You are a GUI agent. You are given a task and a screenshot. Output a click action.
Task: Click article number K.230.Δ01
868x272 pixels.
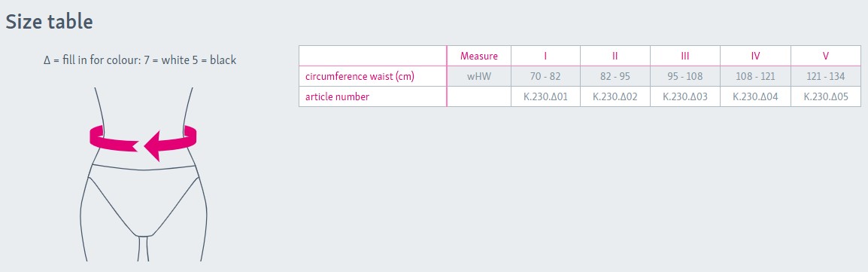pos(546,97)
